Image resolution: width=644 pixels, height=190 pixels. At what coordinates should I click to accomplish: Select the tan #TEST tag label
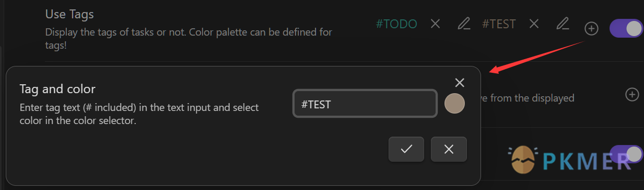(499, 24)
